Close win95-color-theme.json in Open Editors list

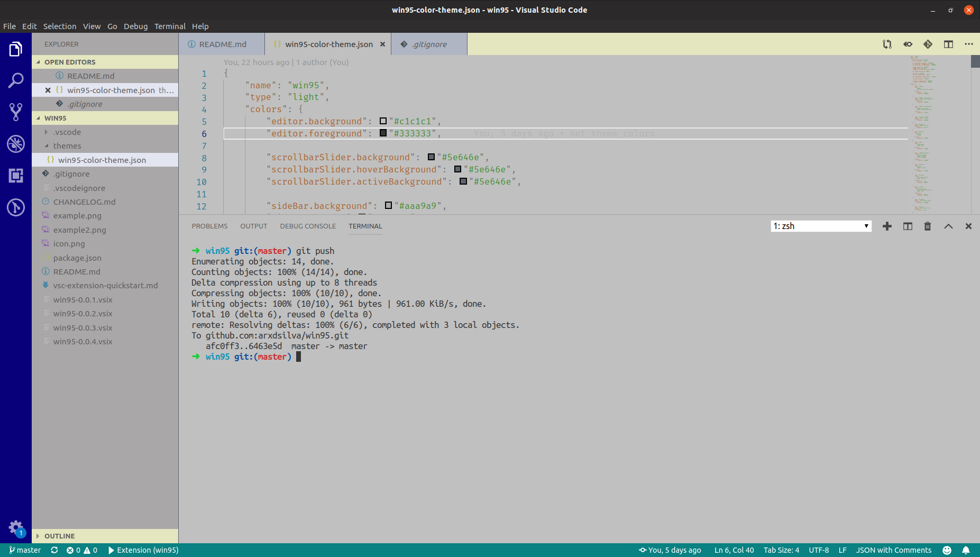point(48,90)
